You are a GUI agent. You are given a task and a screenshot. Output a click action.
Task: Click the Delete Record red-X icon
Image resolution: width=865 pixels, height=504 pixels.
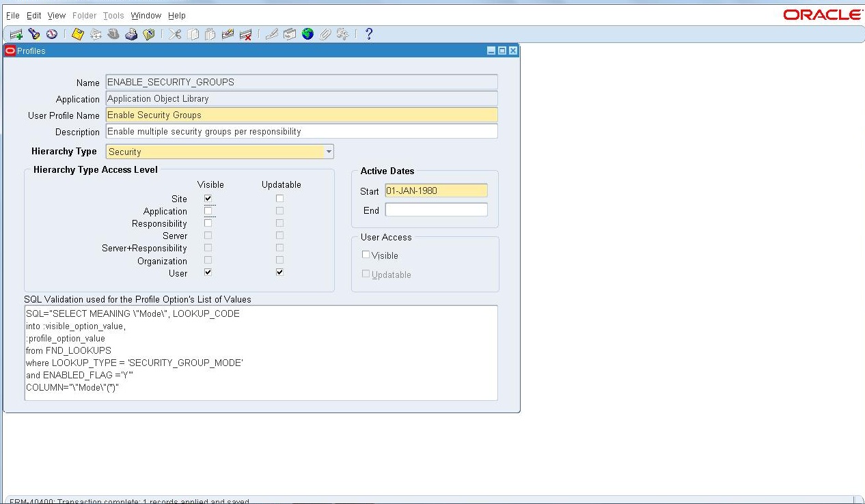[245, 33]
